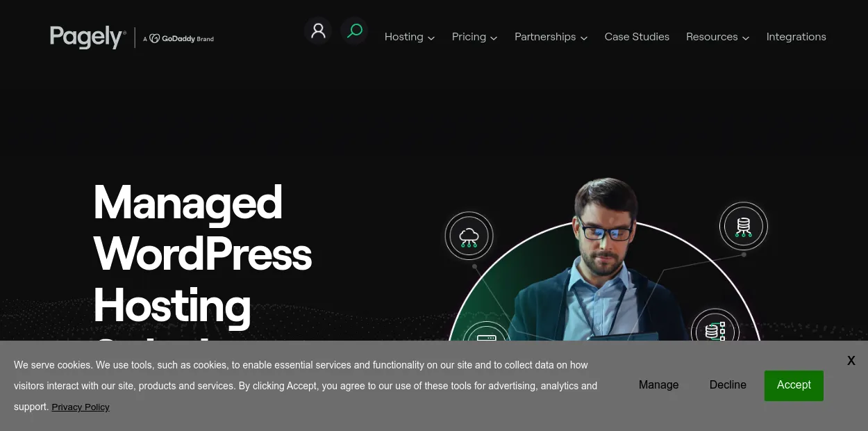The width and height of the screenshot is (868, 431).
Task: Open search with the magnifier icon
Action: (x=354, y=31)
